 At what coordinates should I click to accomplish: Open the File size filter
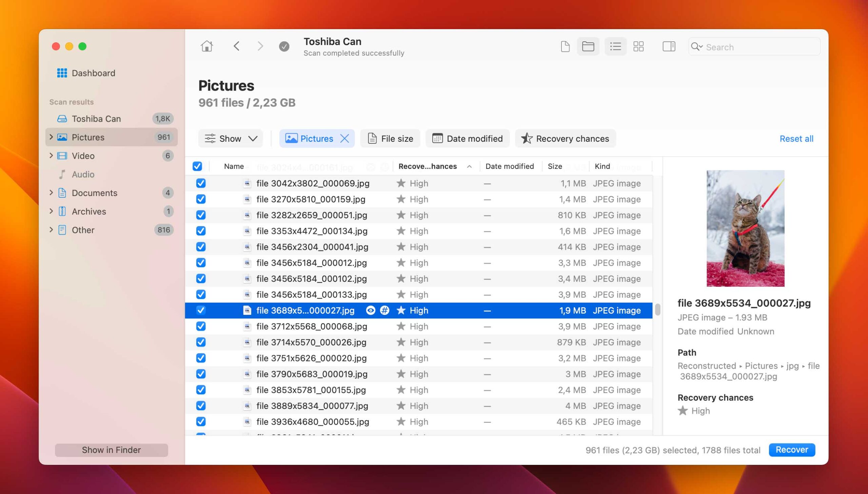390,138
